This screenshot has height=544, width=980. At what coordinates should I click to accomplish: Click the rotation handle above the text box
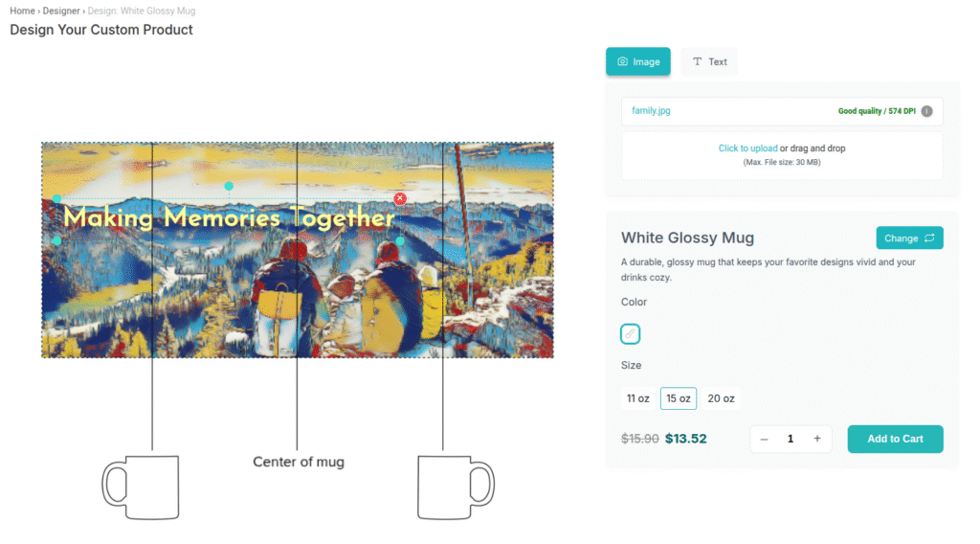228,185
